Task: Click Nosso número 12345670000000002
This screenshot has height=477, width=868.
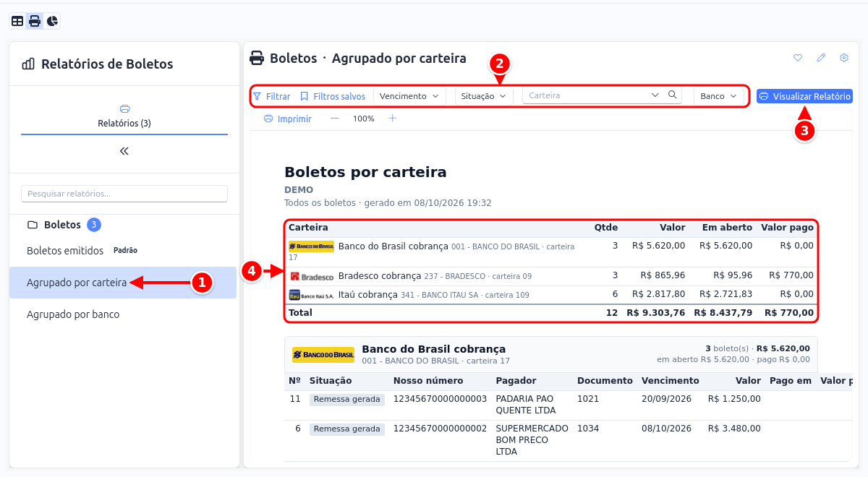Action: pyautogui.click(x=440, y=429)
